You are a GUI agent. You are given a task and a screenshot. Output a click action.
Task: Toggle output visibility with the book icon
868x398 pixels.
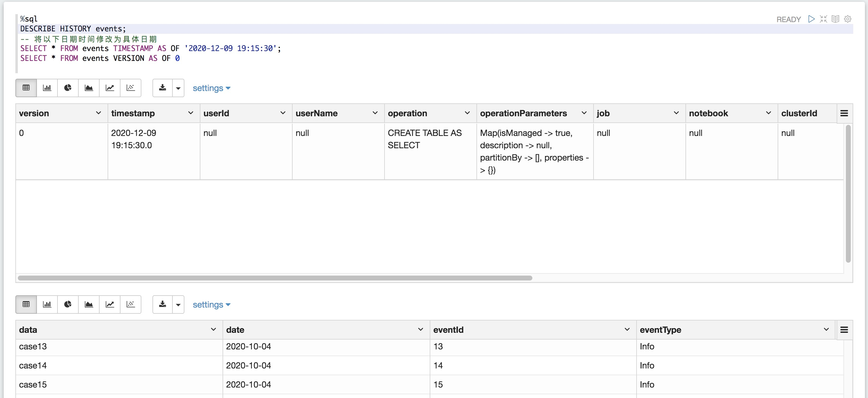tap(835, 19)
